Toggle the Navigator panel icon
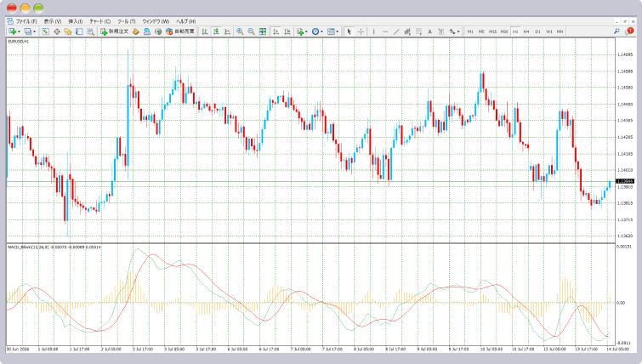Screen dimensions: 642x364 [x=68, y=31]
